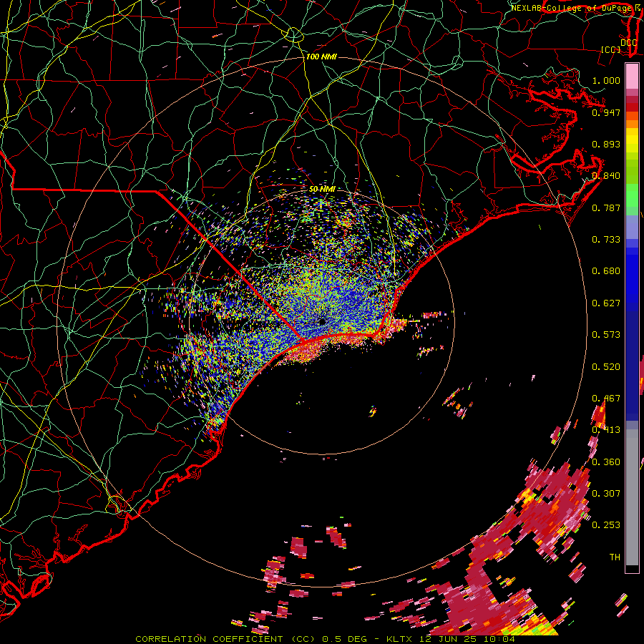Click the 1.000 legend value

pos(606,80)
